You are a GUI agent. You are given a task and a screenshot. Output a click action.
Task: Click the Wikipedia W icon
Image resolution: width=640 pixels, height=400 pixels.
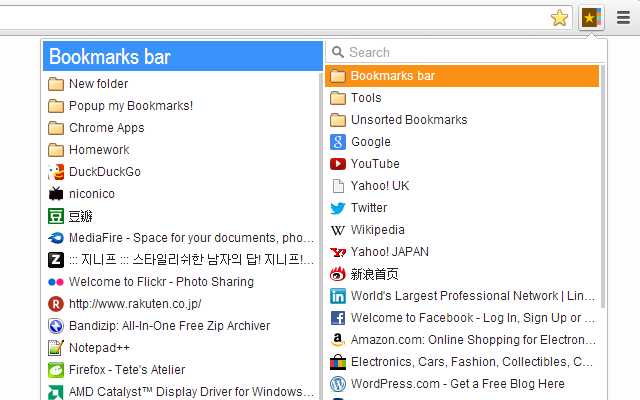pyautogui.click(x=338, y=231)
